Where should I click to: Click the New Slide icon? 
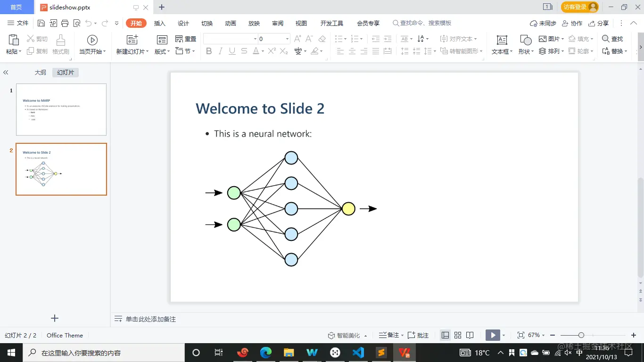132,40
